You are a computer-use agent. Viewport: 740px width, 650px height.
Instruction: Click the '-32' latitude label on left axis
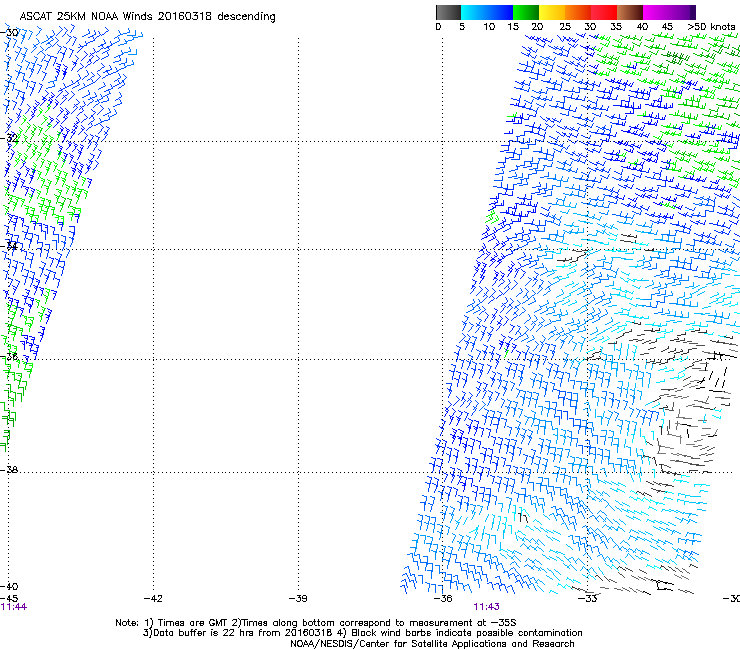click(9, 138)
